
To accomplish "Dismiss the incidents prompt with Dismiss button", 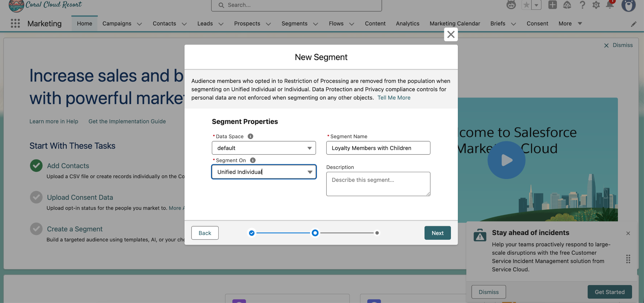I will (489, 292).
